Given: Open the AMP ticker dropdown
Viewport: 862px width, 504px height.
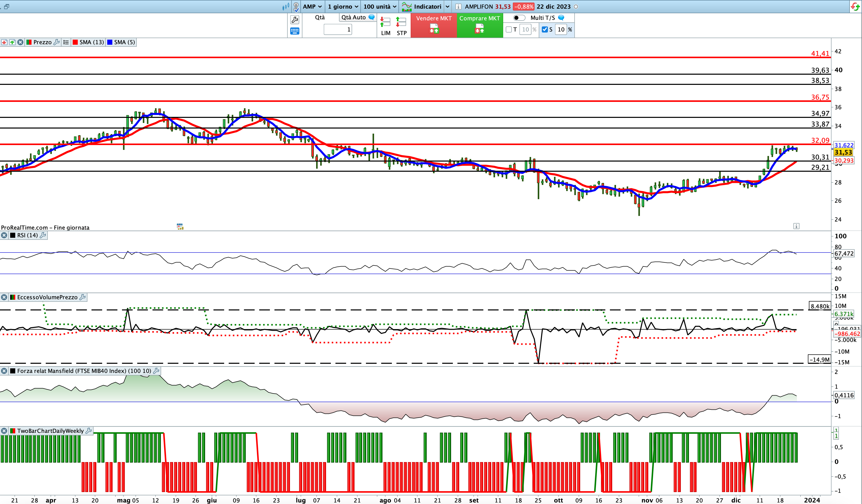Looking at the screenshot, I should [312, 7].
